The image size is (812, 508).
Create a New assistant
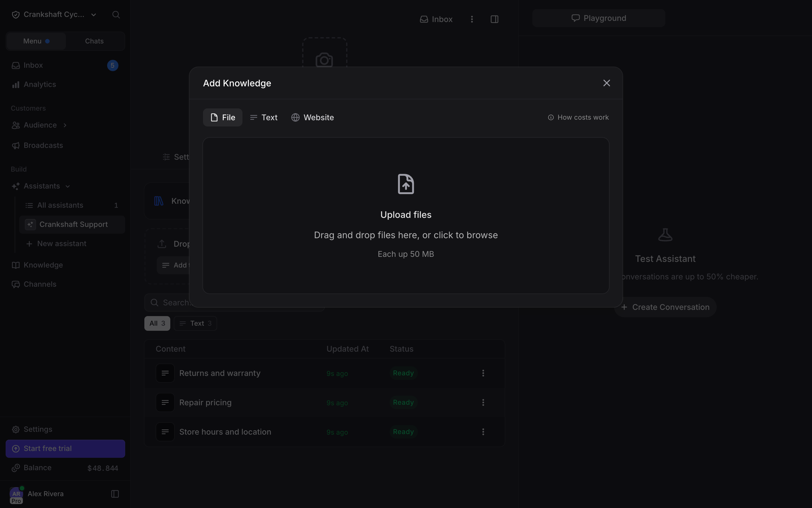pos(72,244)
